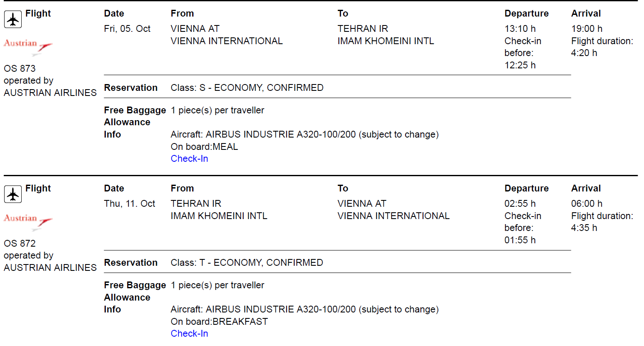This screenshot has height=346, width=644.
Task: Click the 13:10 h departure time
Action: (520, 28)
